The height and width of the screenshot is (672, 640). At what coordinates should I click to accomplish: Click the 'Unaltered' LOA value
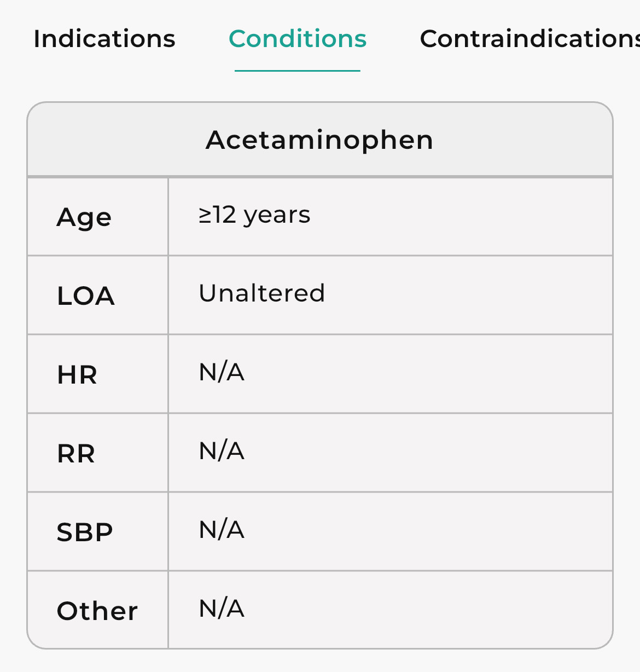pyautogui.click(x=261, y=293)
